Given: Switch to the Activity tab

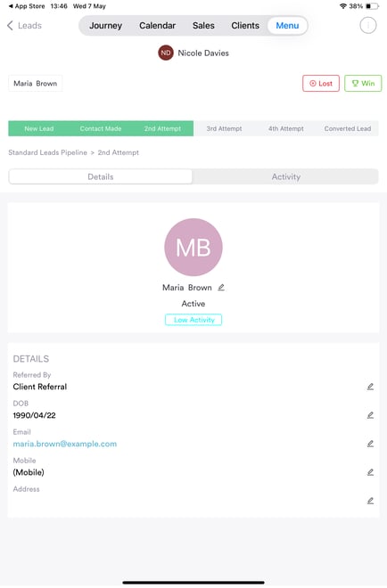Looking at the screenshot, I should pyautogui.click(x=285, y=176).
